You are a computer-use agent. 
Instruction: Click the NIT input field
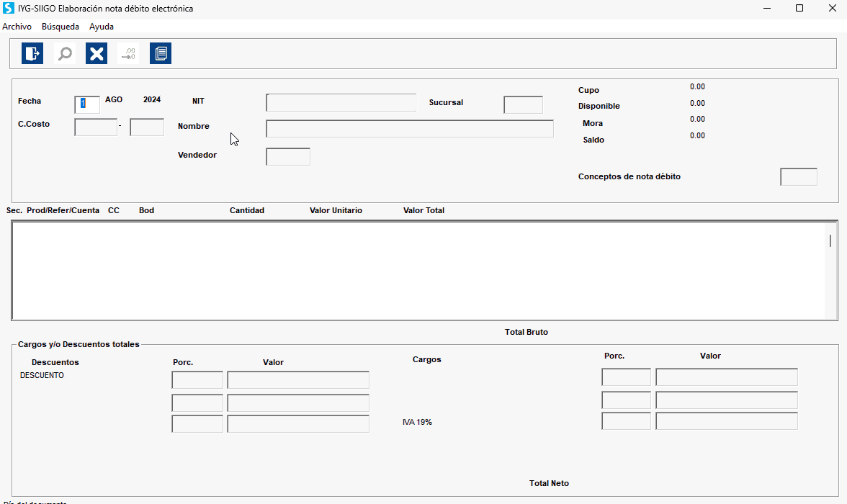coord(341,103)
